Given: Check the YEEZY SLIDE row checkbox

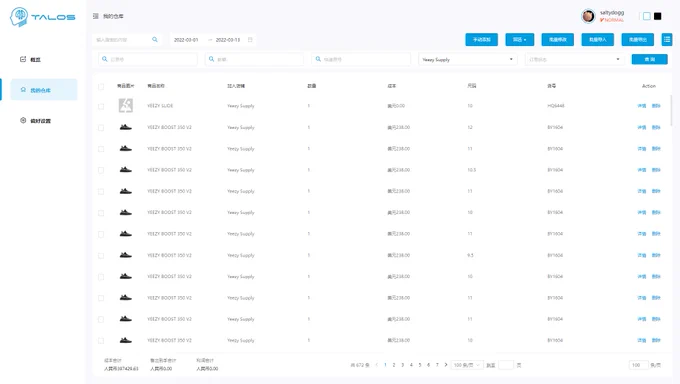Looking at the screenshot, I should point(101,106).
